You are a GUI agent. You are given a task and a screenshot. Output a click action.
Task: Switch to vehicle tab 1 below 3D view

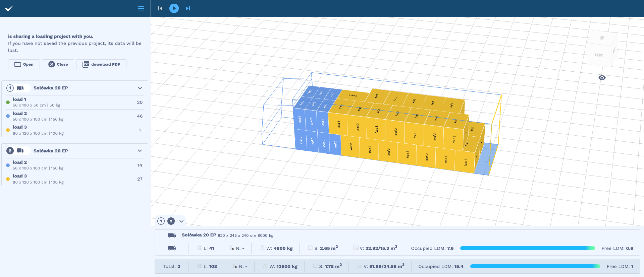click(x=161, y=221)
